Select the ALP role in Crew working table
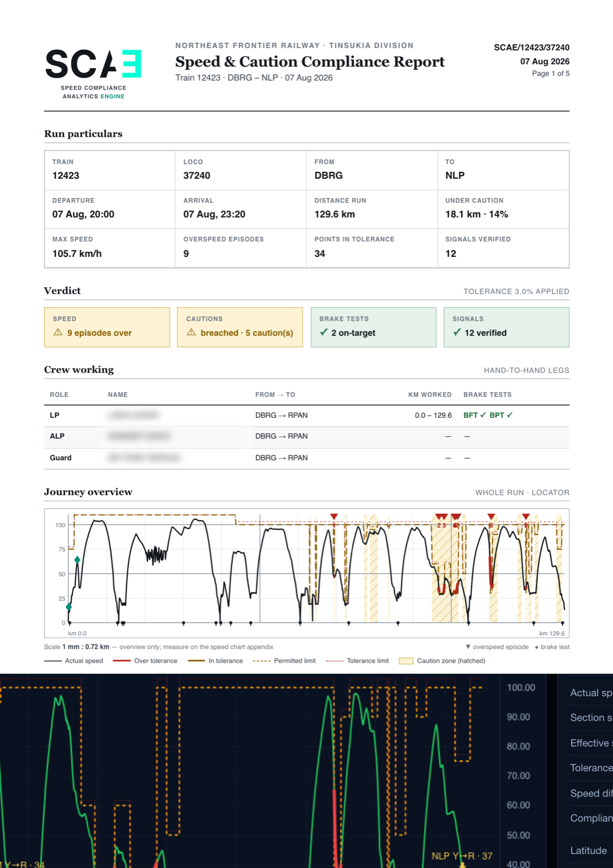Viewport: 613px width, 868px height. [57, 436]
